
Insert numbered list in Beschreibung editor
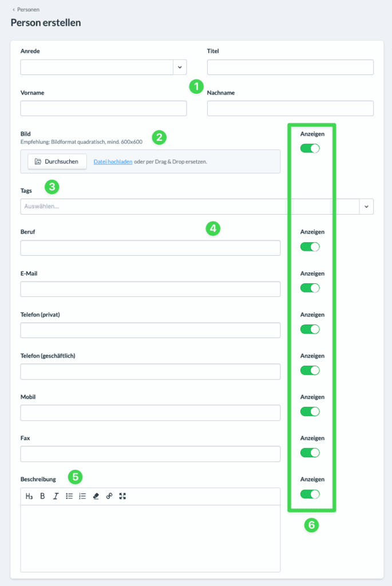pos(82,496)
